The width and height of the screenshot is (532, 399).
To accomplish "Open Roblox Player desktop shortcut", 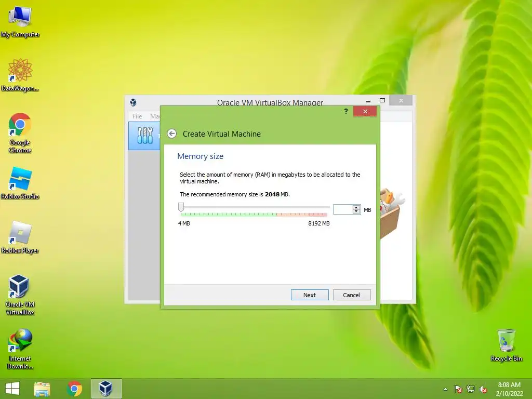I will (x=20, y=237).
